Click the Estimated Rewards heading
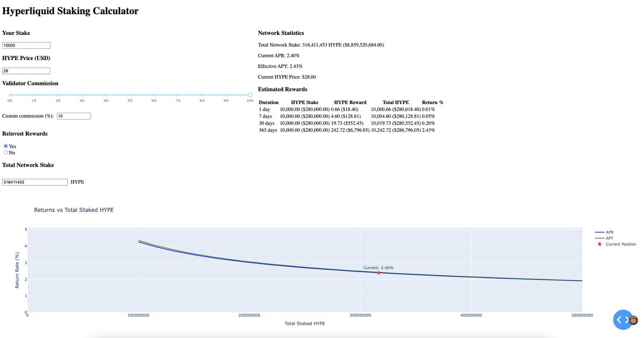The width and height of the screenshot is (644, 338). click(283, 89)
